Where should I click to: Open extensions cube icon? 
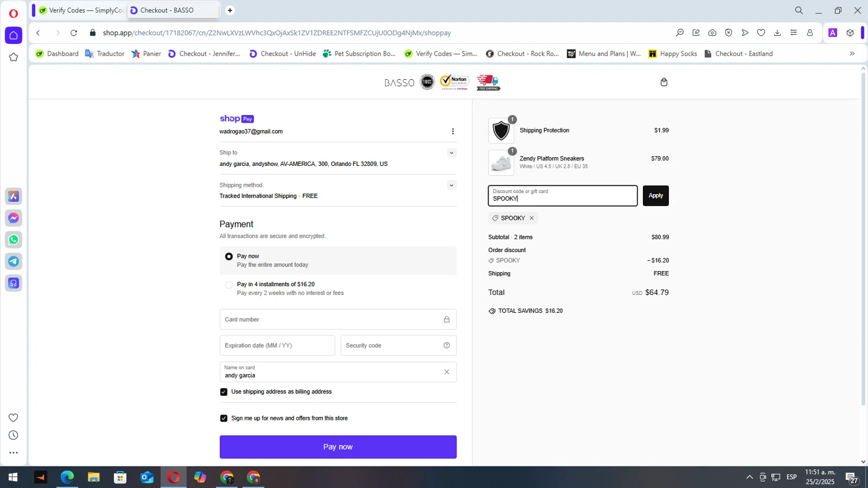pos(849,33)
